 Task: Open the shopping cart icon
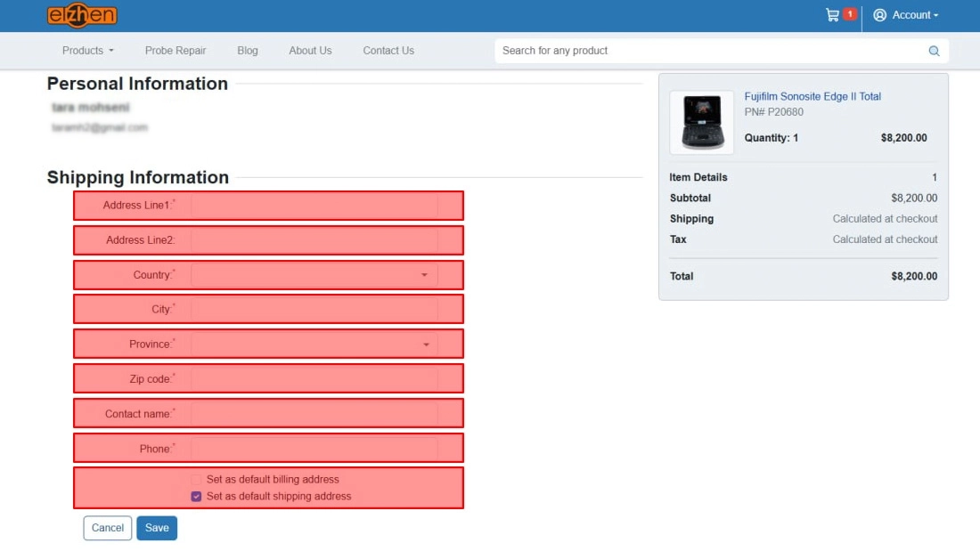(x=832, y=15)
